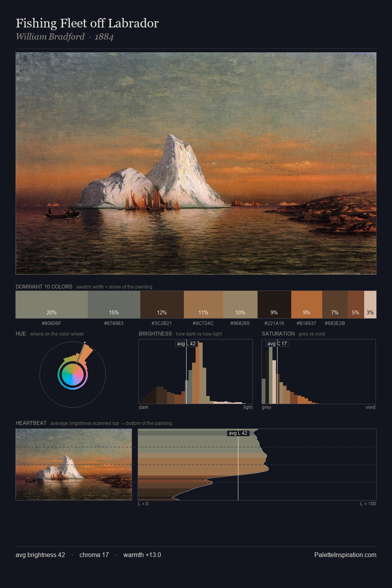The image size is (392, 588).
Task: Click the 20% swatch colored #80806F
Action: click(52, 305)
